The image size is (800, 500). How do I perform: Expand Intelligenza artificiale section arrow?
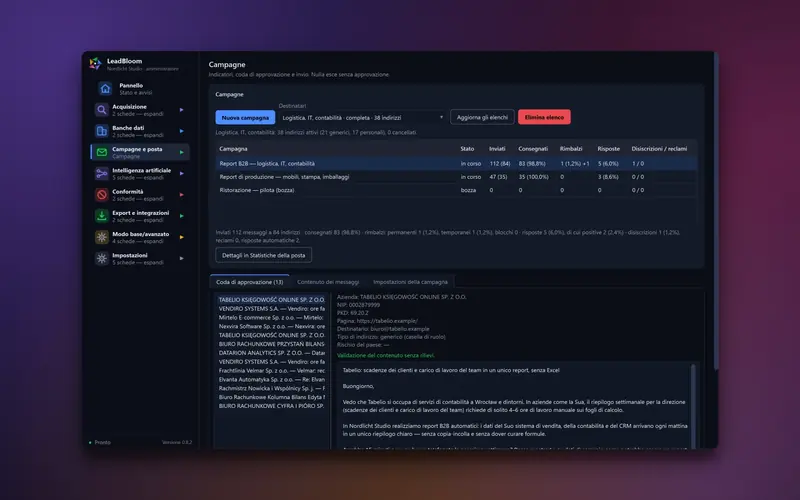[182, 173]
